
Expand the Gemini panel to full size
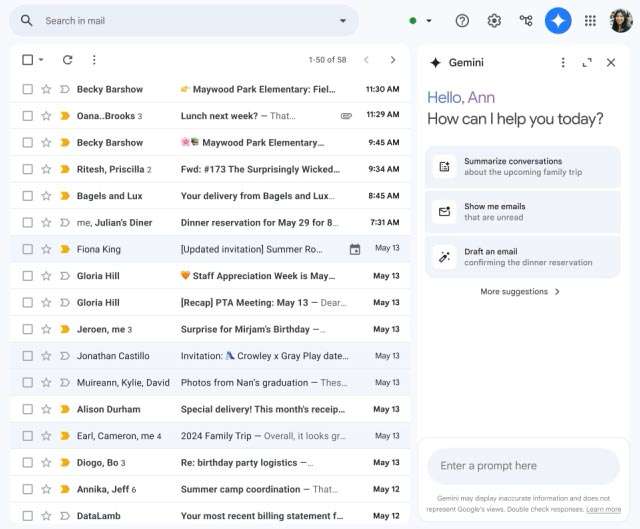coord(587,62)
